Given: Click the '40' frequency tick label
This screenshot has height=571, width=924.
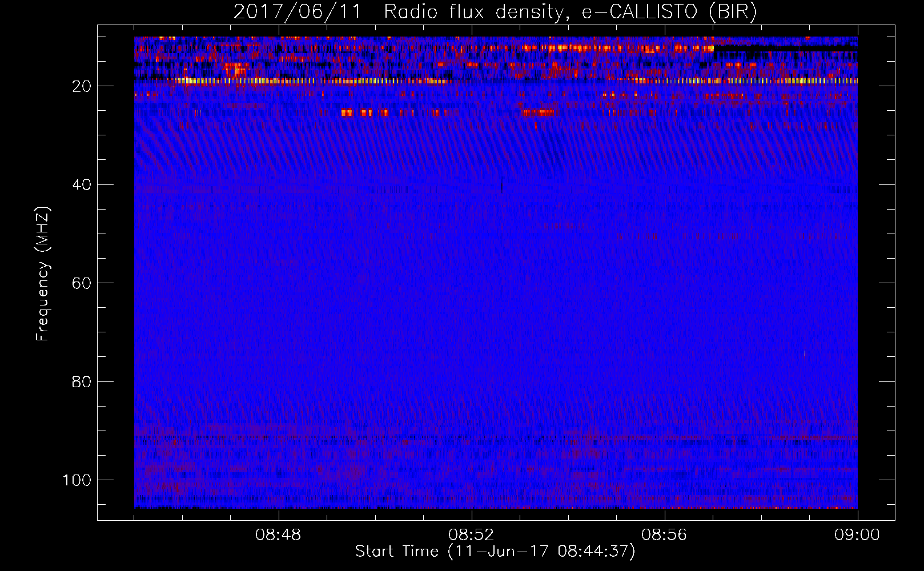Looking at the screenshot, I should (x=82, y=185).
